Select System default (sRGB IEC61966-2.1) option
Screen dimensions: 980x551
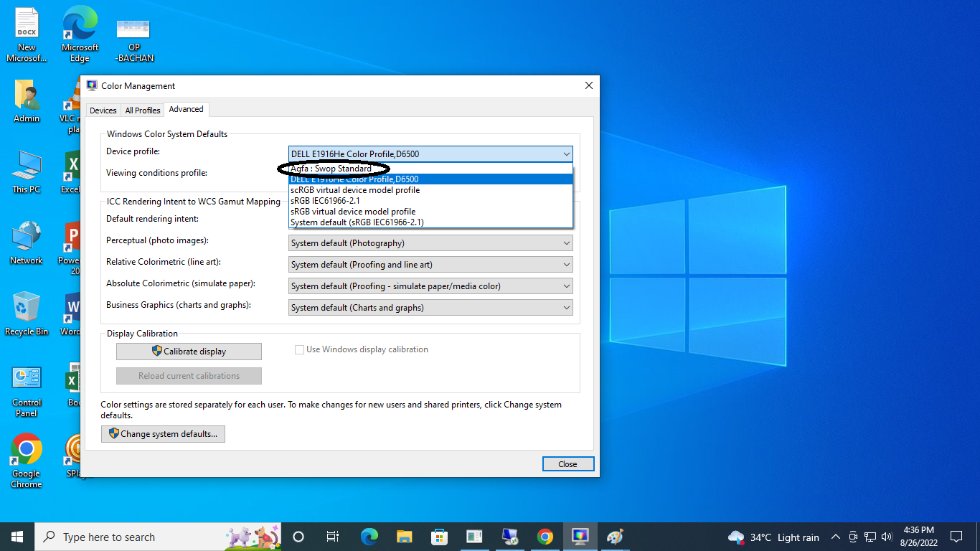(430, 222)
